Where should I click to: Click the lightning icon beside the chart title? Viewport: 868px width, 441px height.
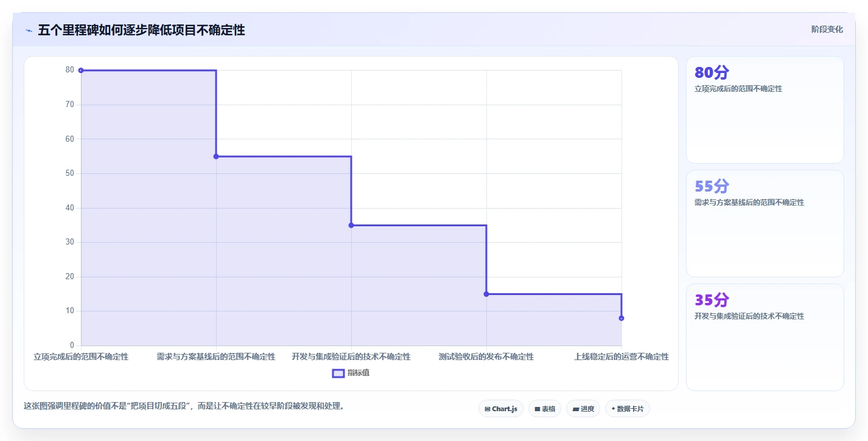[x=29, y=30]
